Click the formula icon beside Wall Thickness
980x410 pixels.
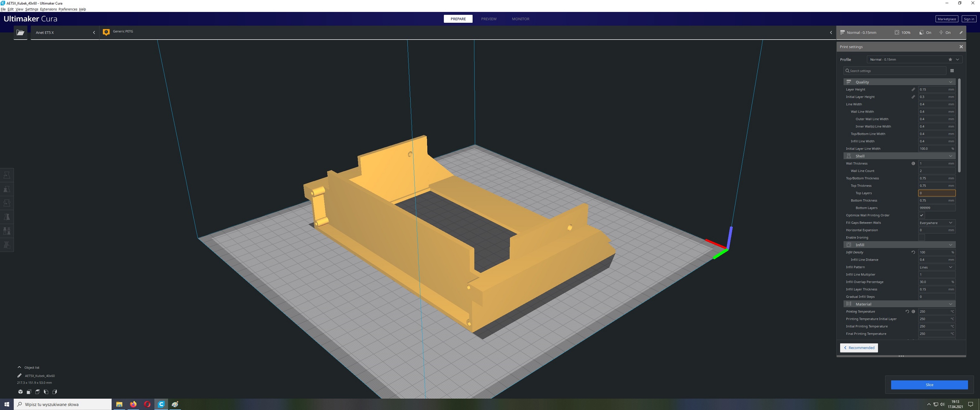click(x=913, y=164)
